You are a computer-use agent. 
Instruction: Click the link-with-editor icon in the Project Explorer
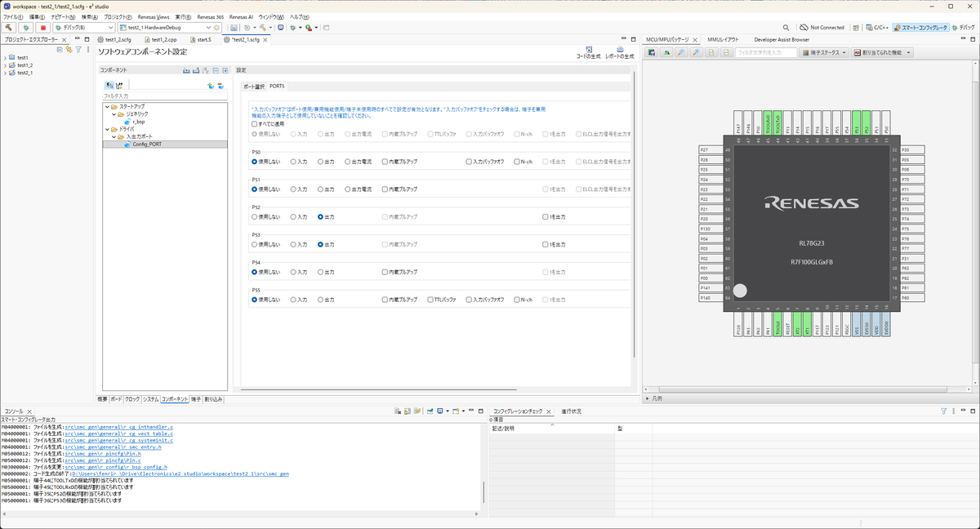click(x=69, y=49)
